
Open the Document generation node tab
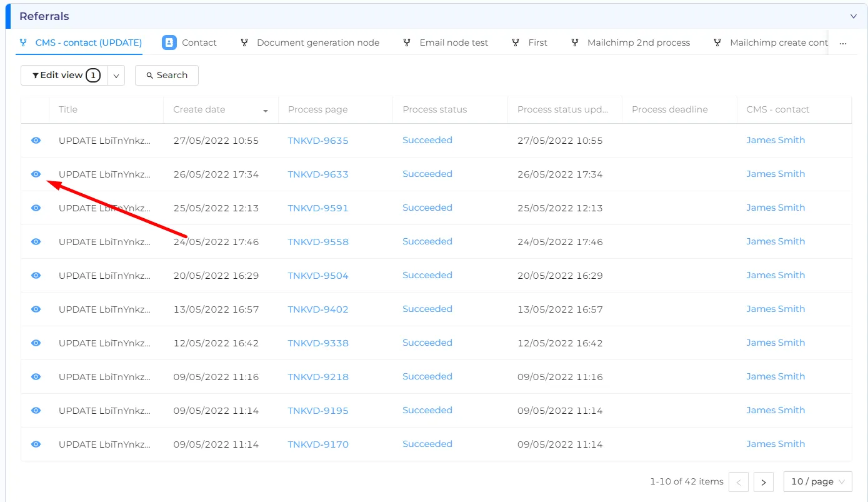click(310, 43)
